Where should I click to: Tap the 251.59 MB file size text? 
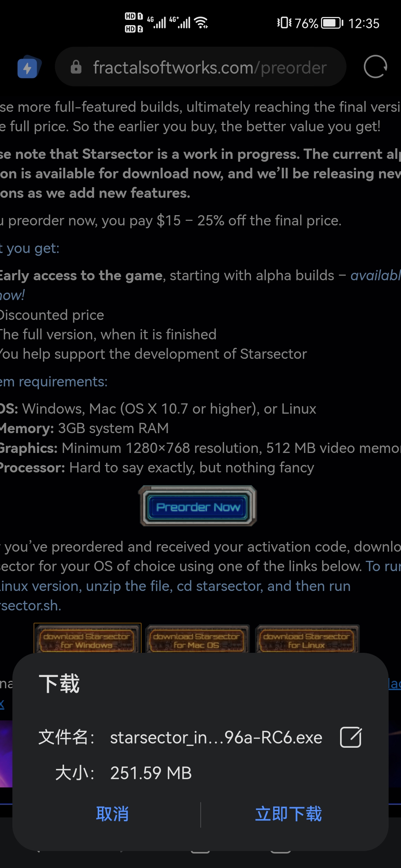(x=151, y=773)
